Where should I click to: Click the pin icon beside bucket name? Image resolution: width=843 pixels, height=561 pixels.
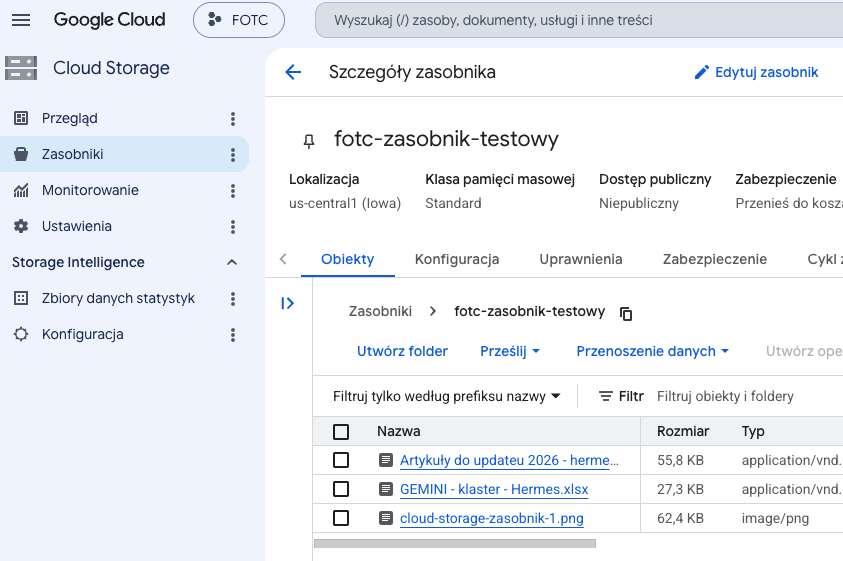[x=309, y=141]
